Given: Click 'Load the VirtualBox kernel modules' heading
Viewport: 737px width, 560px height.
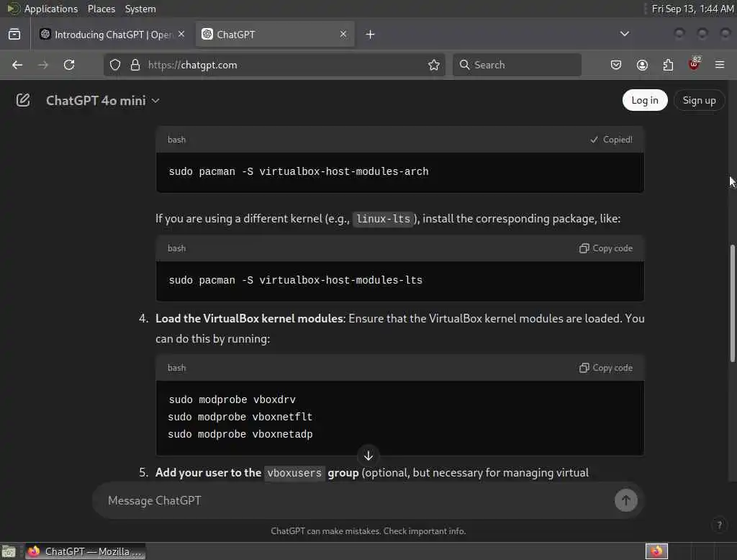Looking at the screenshot, I should coord(249,318).
